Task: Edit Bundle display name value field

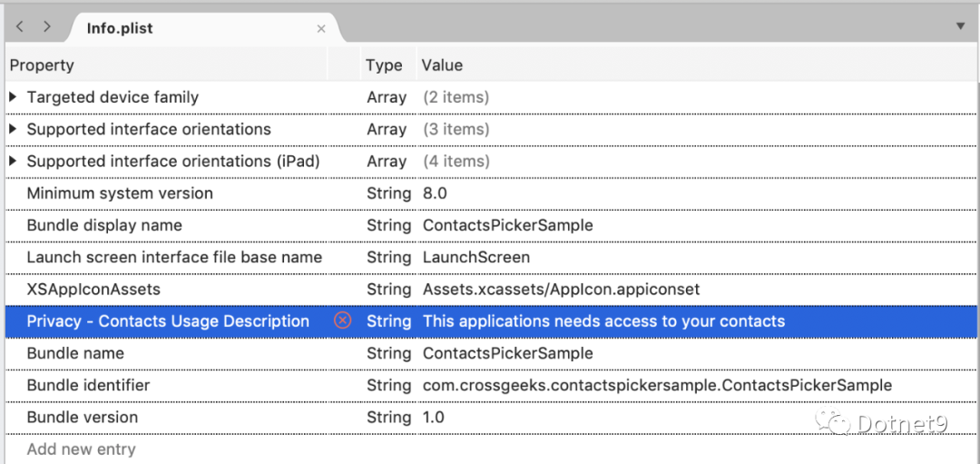Action: coord(507,225)
